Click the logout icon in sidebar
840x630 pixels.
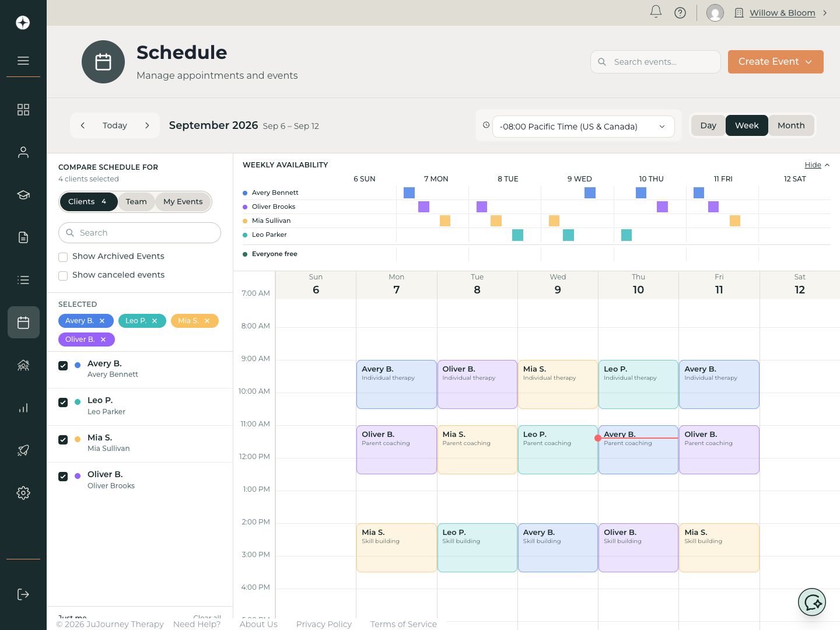tap(23, 594)
